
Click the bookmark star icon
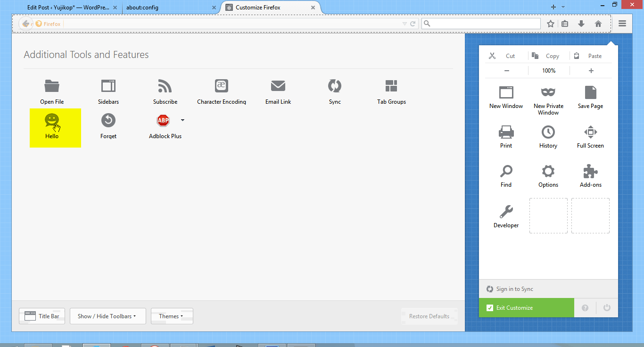click(x=551, y=24)
